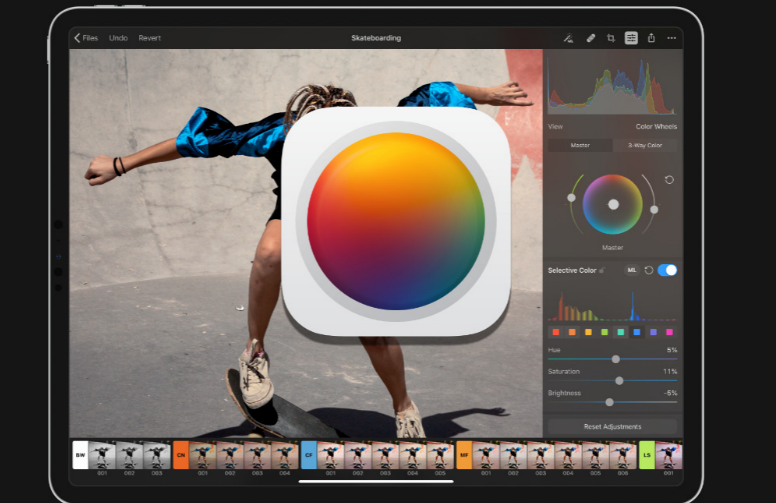This screenshot has height=503, width=776.
Task: Go back to Files
Action: pyautogui.click(x=86, y=38)
